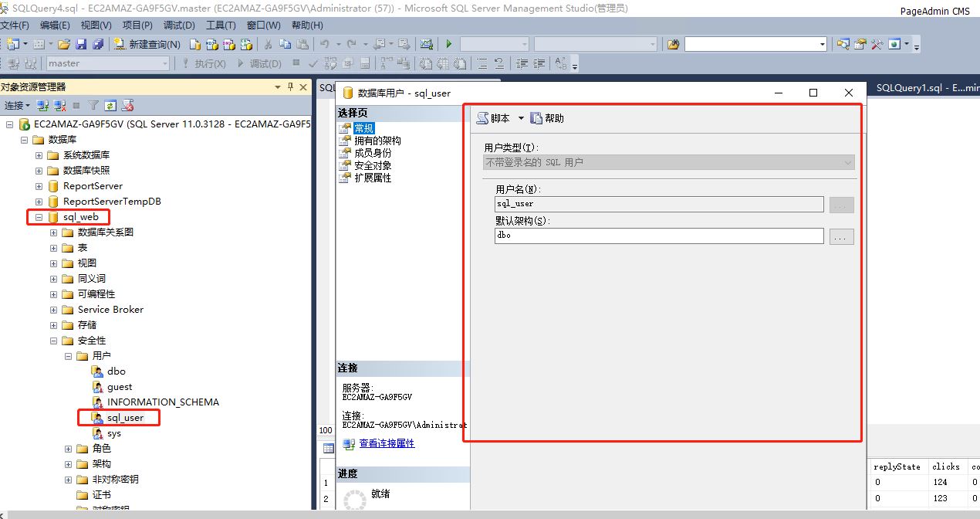Click Connect Object Explorer icon
This screenshot has width=980, height=519.
(x=43, y=105)
